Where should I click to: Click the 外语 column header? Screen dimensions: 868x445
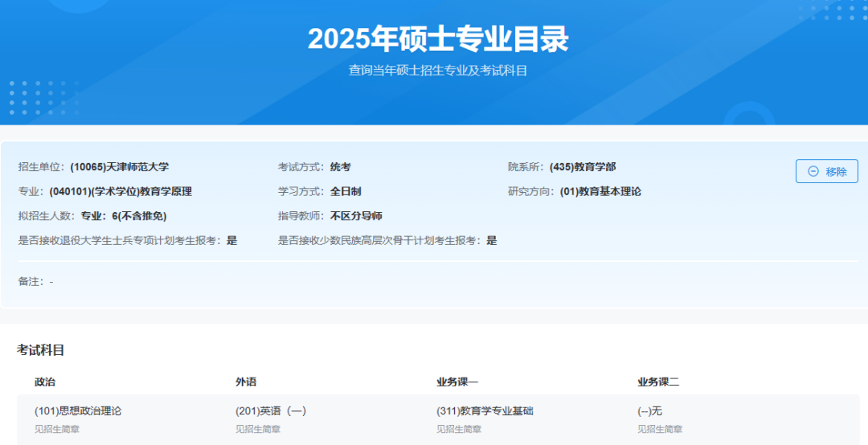[246, 382]
